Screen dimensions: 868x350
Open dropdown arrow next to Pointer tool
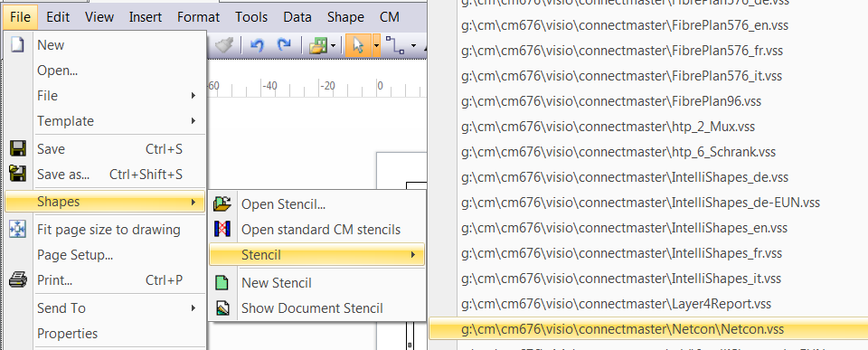[x=376, y=45]
